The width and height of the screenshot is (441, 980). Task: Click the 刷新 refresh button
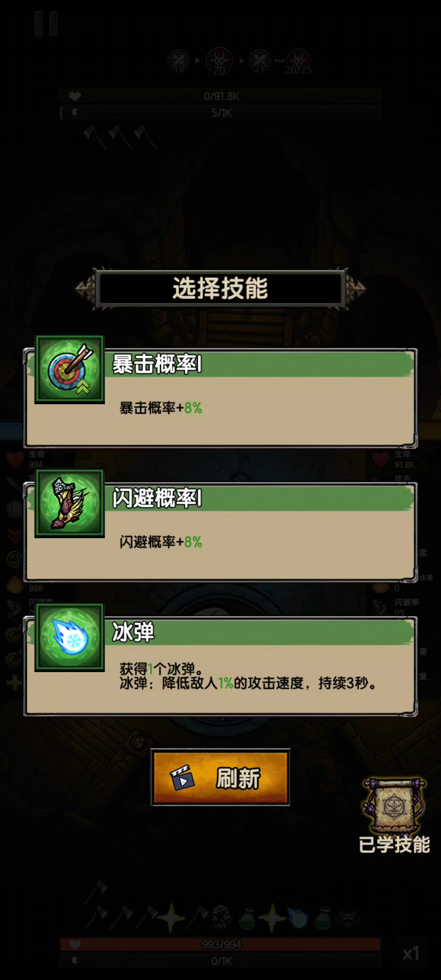click(220, 777)
